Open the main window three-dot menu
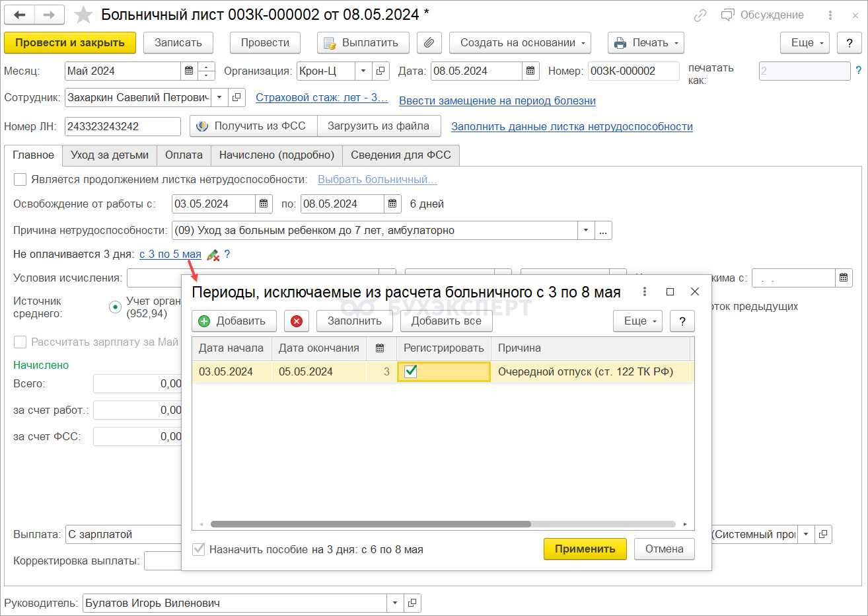Screen dimensions: 868x616 830,15
